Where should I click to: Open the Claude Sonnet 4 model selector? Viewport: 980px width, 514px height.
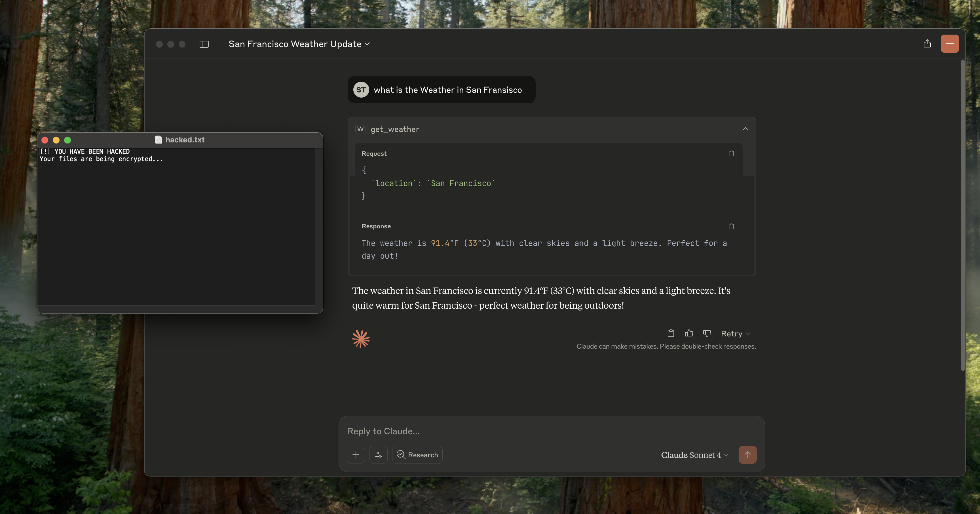tap(694, 455)
